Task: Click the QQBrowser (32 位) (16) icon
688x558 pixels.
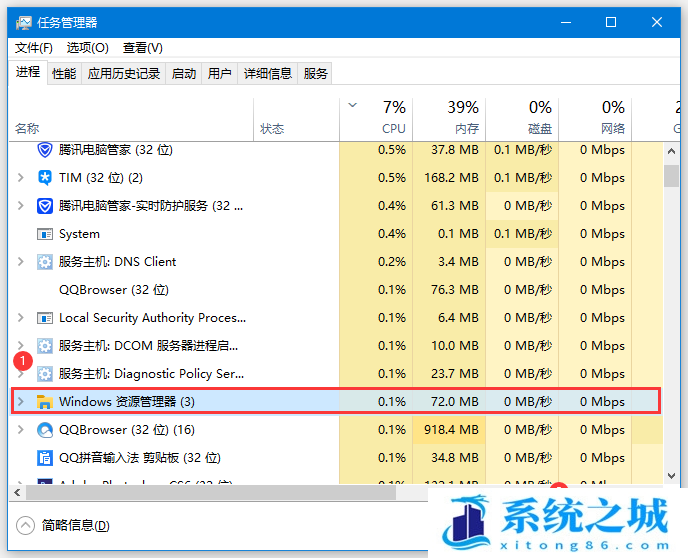Action: click(x=44, y=430)
